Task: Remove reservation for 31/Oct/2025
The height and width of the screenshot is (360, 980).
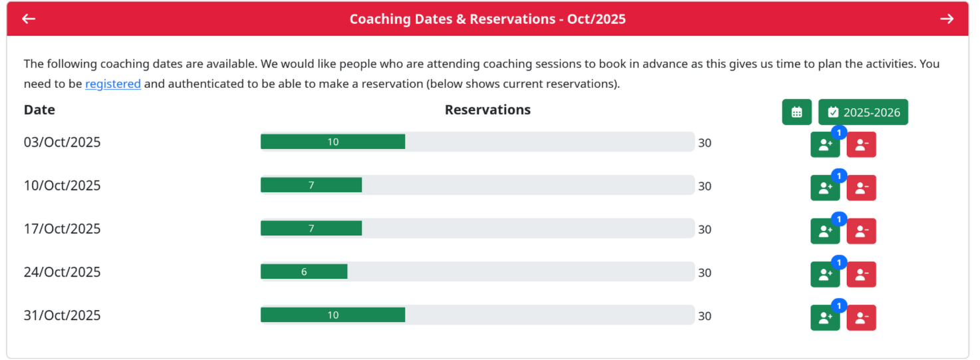Action: 861,318
